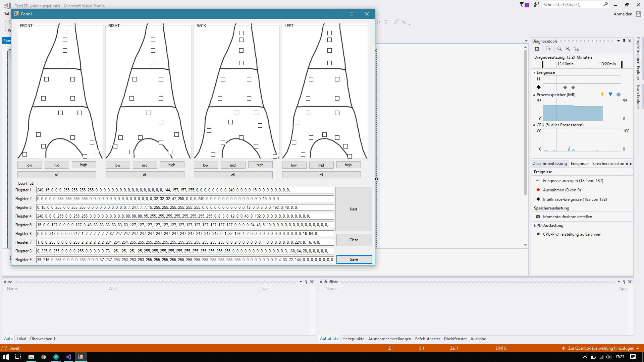Close the Auto panel

312,282
